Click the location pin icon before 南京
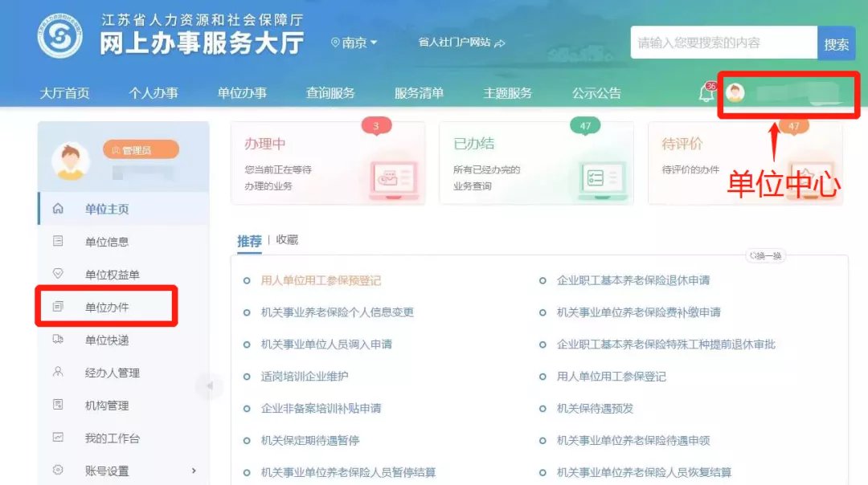 coord(335,43)
